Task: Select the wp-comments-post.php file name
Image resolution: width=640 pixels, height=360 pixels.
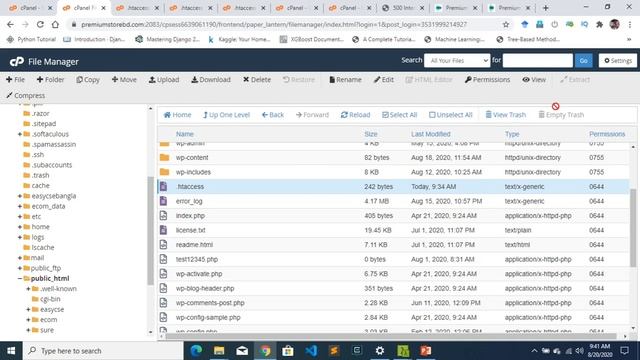Action: (210, 303)
